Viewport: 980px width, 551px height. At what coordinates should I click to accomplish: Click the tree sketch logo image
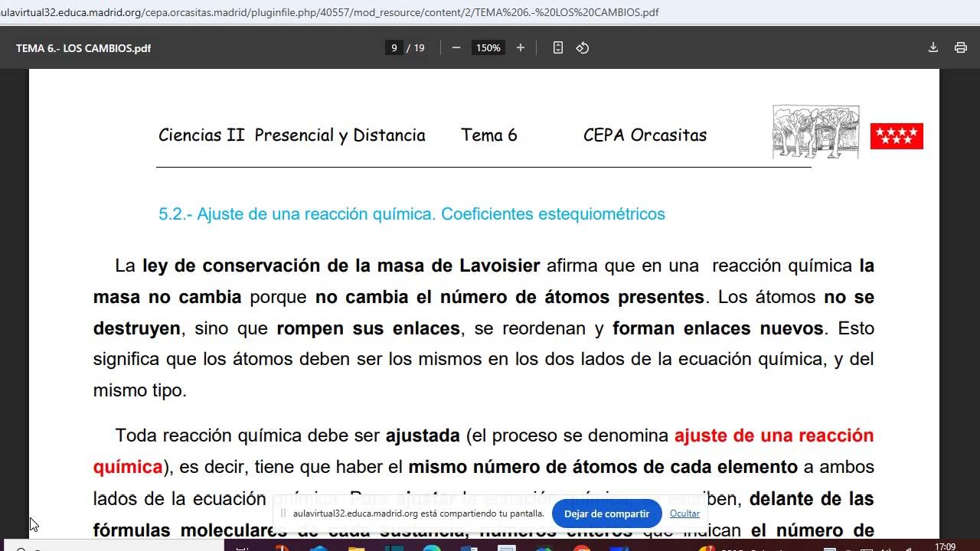click(x=815, y=132)
